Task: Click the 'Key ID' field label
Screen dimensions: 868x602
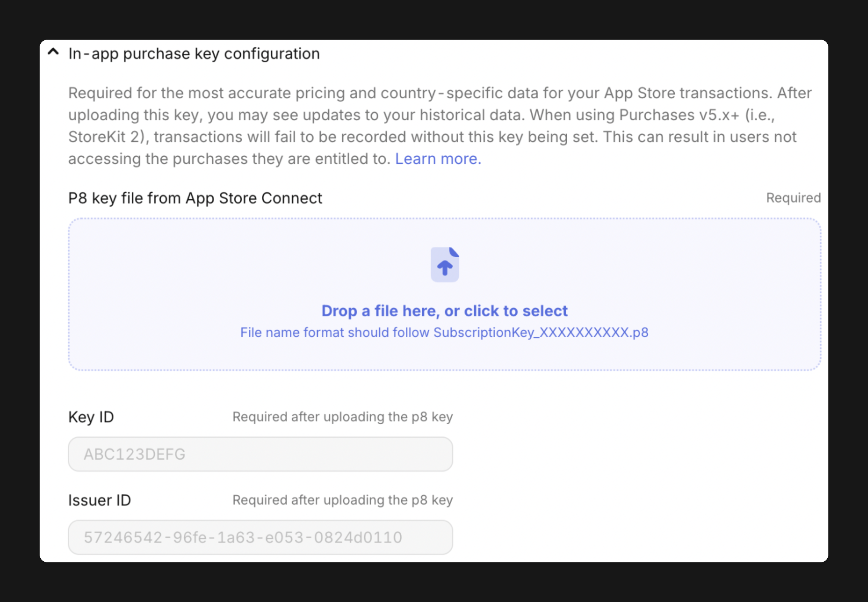Action: click(91, 417)
